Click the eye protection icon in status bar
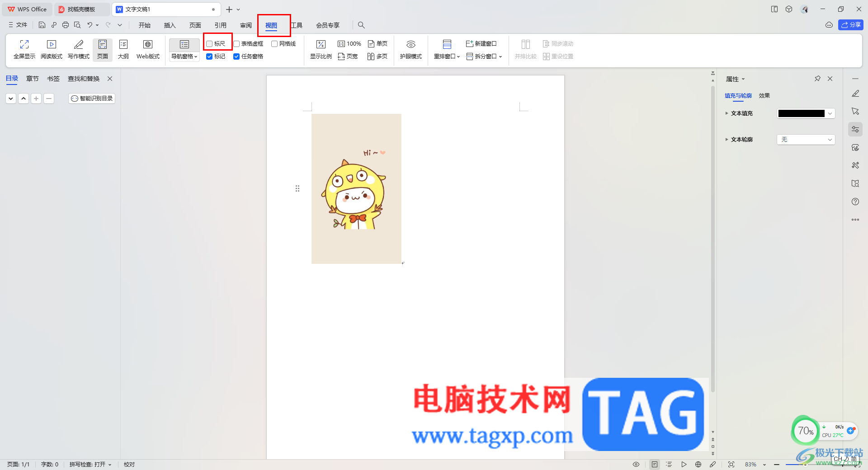Viewport: 868px width, 470px height. pyautogui.click(x=636, y=465)
